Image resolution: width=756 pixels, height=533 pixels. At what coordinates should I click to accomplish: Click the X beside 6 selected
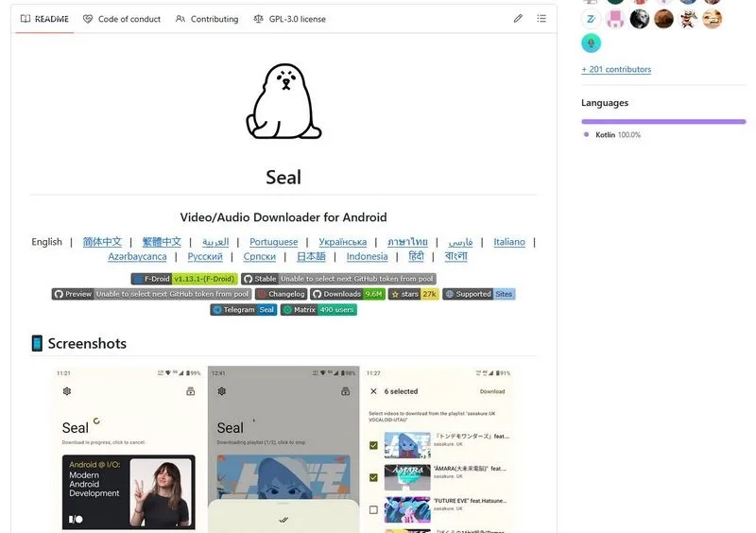pos(373,391)
